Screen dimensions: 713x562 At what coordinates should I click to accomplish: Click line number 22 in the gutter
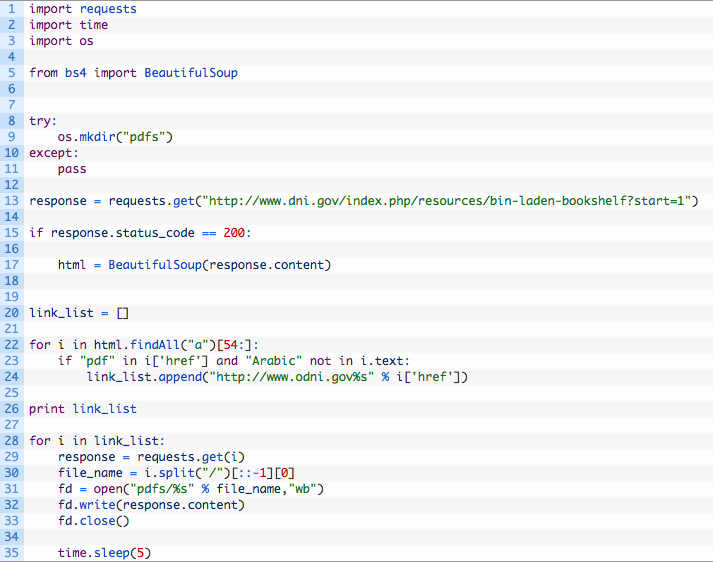pyautogui.click(x=12, y=345)
